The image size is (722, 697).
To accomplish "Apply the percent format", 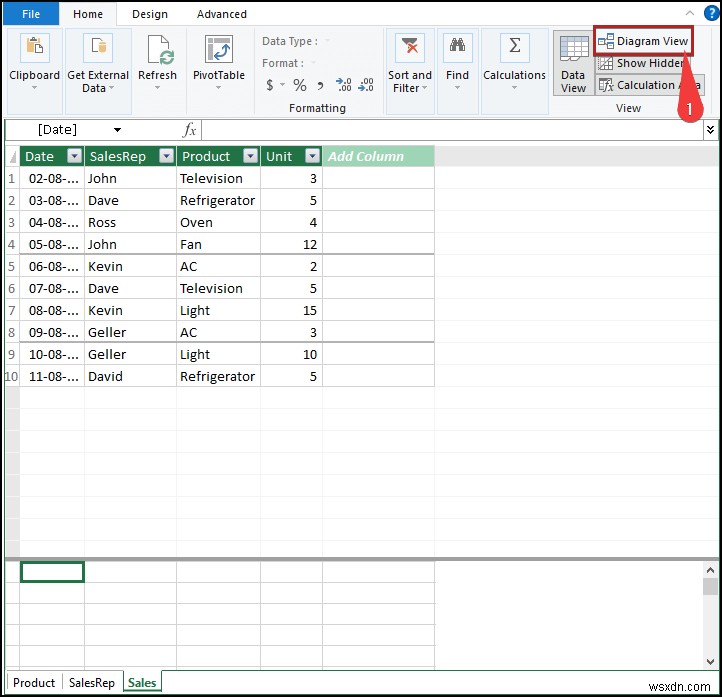I will (x=300, y=85).
